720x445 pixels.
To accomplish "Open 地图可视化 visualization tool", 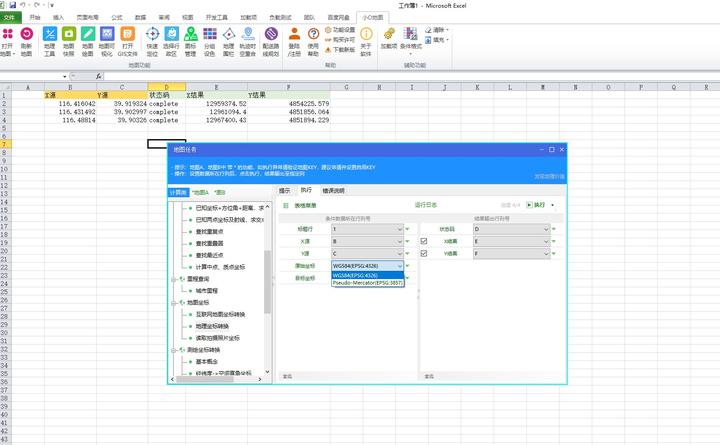I will click(x=107, y=41).
